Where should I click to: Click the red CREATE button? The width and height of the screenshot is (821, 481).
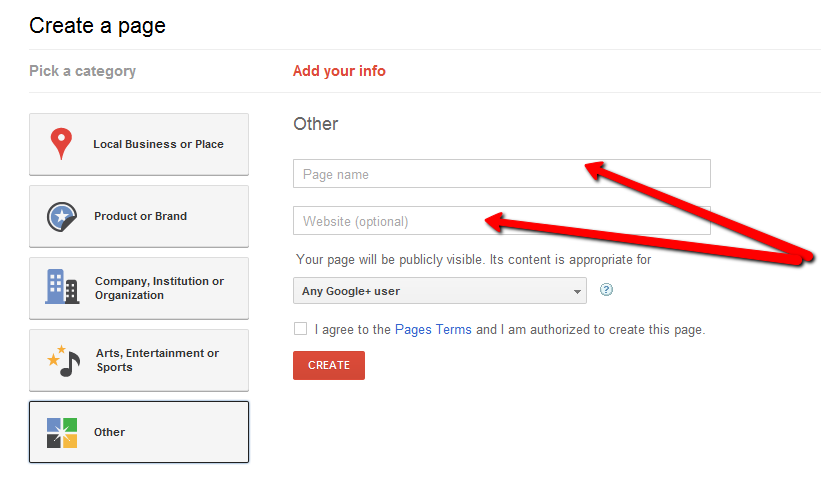tap(329, 365)
